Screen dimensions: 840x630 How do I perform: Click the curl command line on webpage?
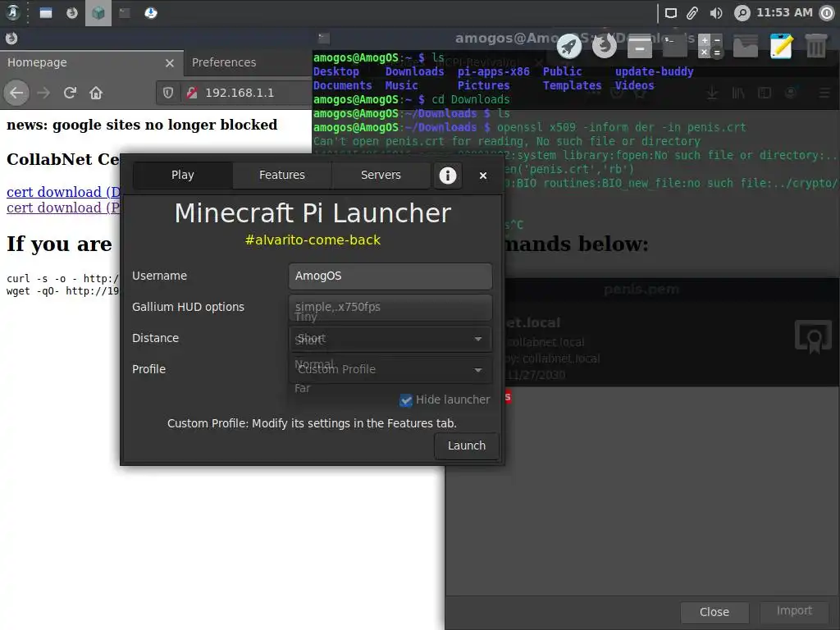coord(62,279)
